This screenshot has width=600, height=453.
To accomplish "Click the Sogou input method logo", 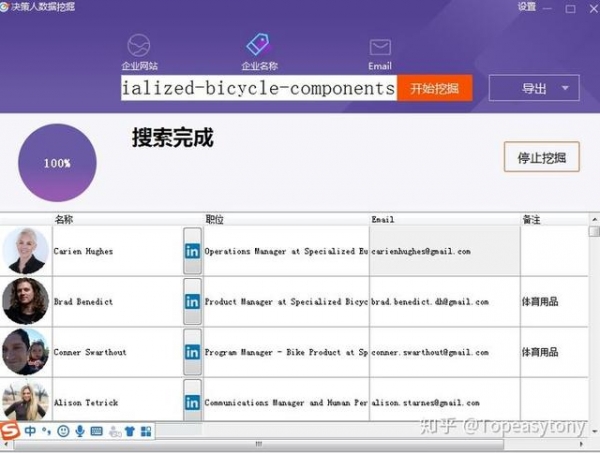I will 11,431.
